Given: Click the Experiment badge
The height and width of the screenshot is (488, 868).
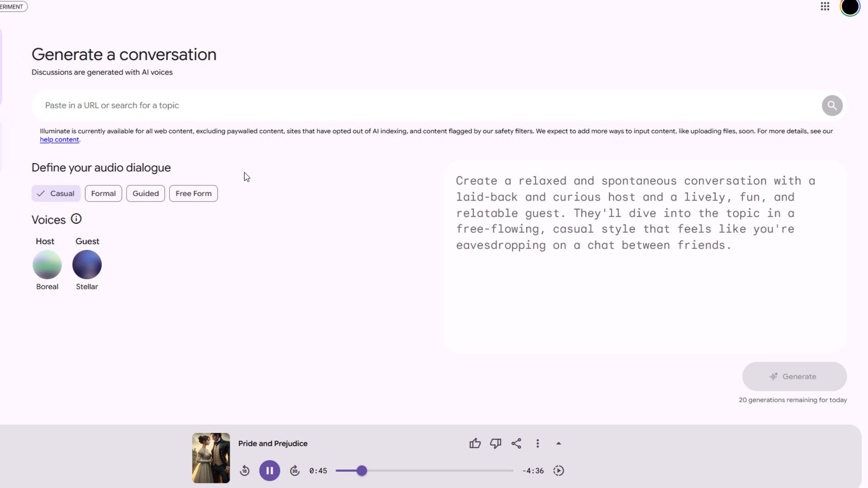Looking at the screenshot, I should (x=13, y=7).
